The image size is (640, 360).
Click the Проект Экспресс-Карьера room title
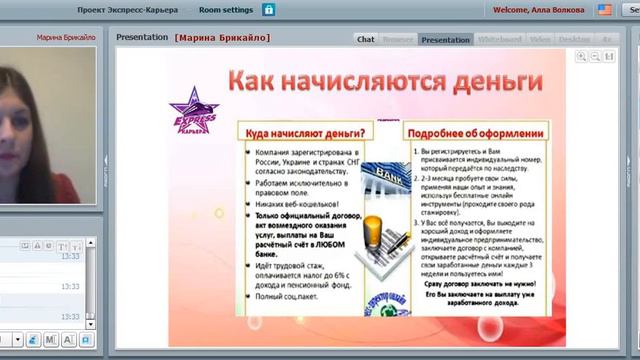coord(127,10)
